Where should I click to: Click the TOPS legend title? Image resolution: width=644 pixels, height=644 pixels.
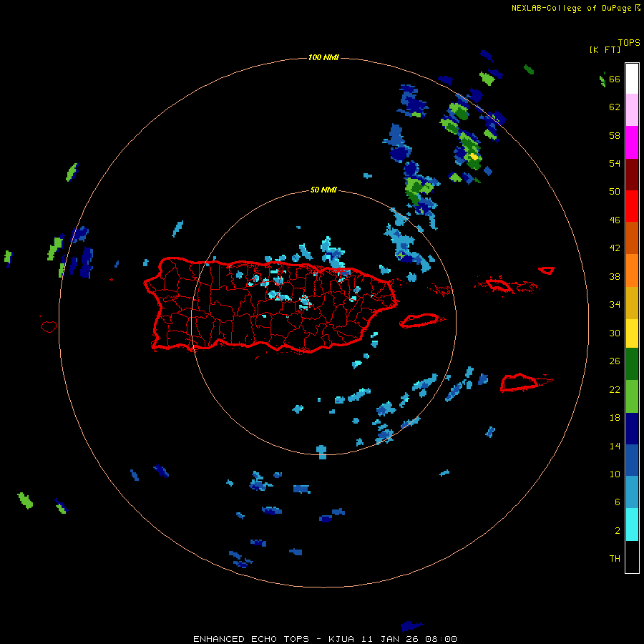click(x=629, y=42)
